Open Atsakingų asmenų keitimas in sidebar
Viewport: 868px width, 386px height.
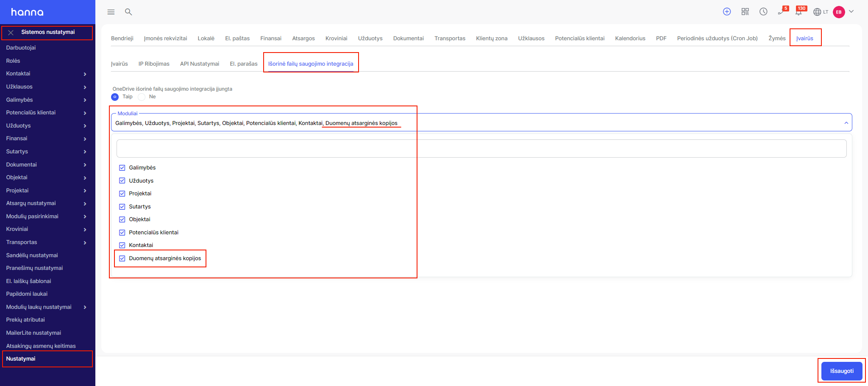point(41,346)
